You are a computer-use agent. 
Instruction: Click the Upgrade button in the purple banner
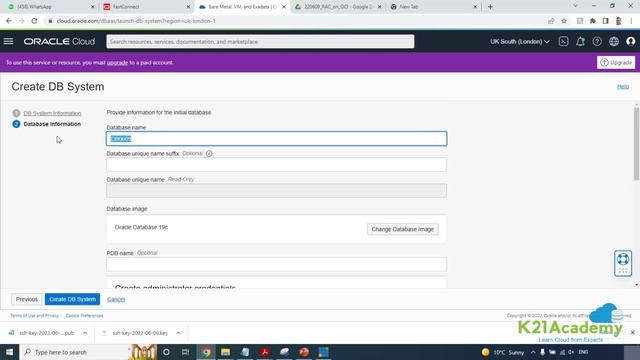pyautogui.click(x=616, y=62)
